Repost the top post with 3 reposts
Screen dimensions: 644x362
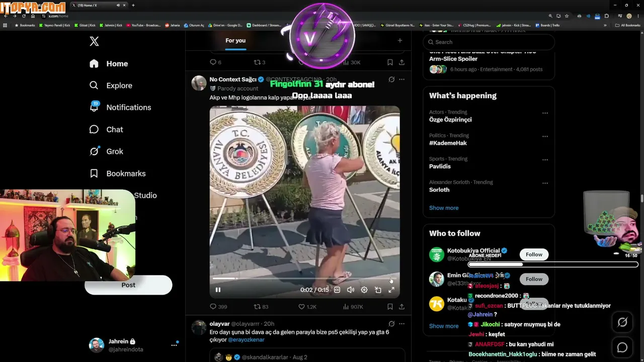[259, 62]
